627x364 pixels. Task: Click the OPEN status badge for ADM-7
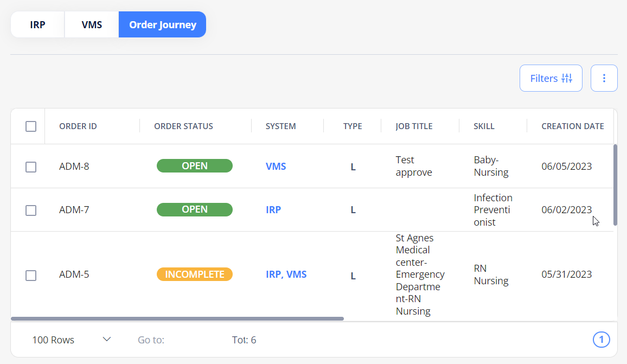(194, 209)
